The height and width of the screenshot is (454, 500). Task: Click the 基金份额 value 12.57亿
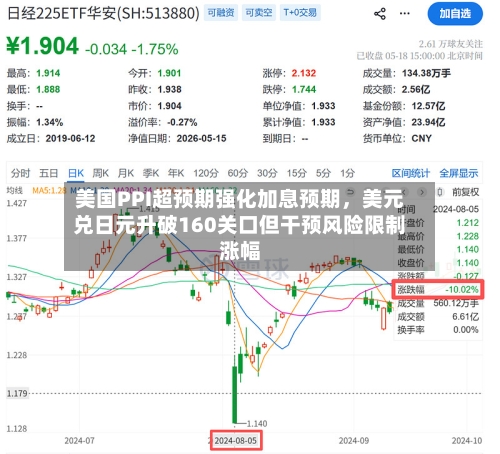click(428, 106)
